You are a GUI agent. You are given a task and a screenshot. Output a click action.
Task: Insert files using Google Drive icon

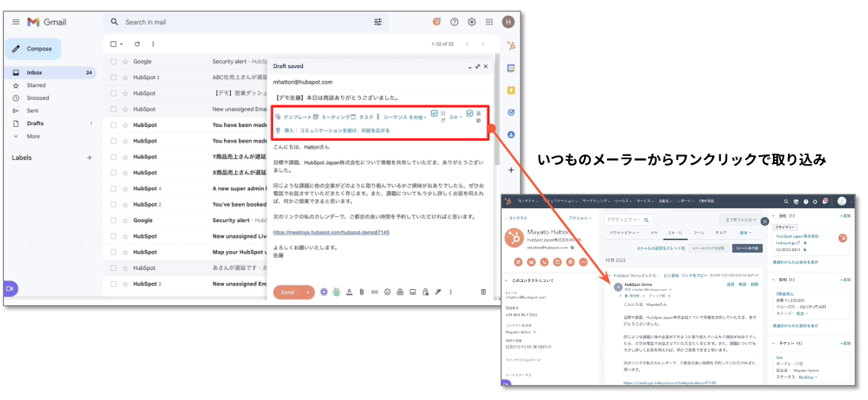pos(400,292)
